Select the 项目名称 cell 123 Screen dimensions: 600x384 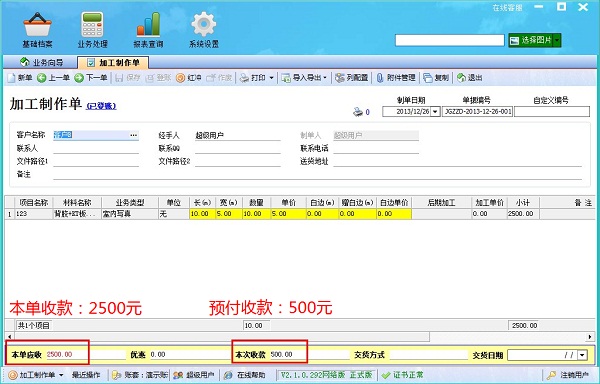click(34, 214)
